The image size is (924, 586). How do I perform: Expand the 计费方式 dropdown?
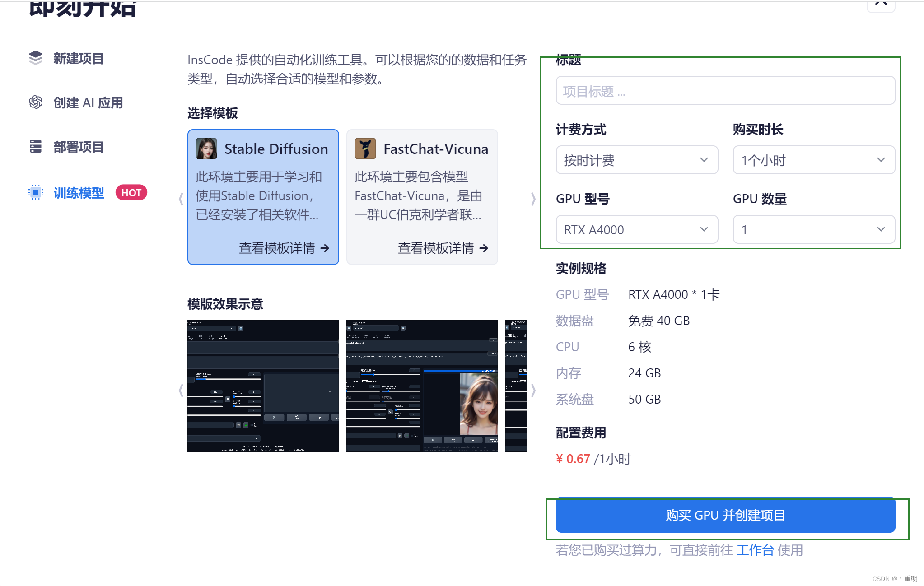point(636,160)
